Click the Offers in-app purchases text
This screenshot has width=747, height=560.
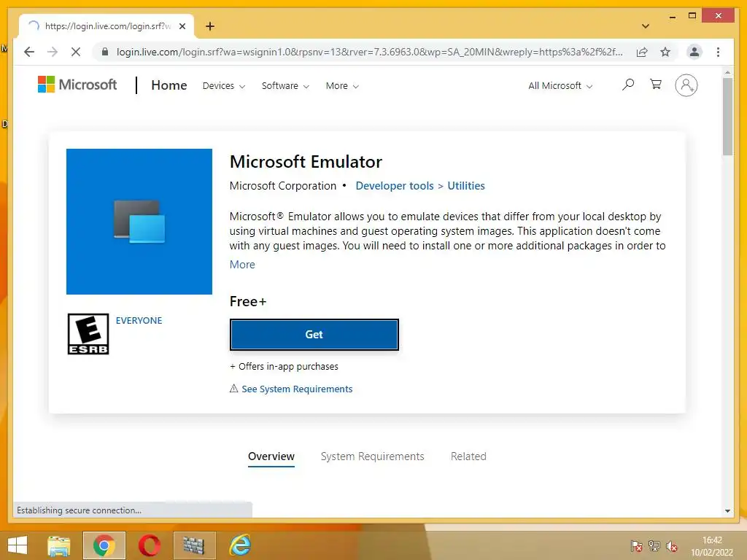(x=284, y=366)
